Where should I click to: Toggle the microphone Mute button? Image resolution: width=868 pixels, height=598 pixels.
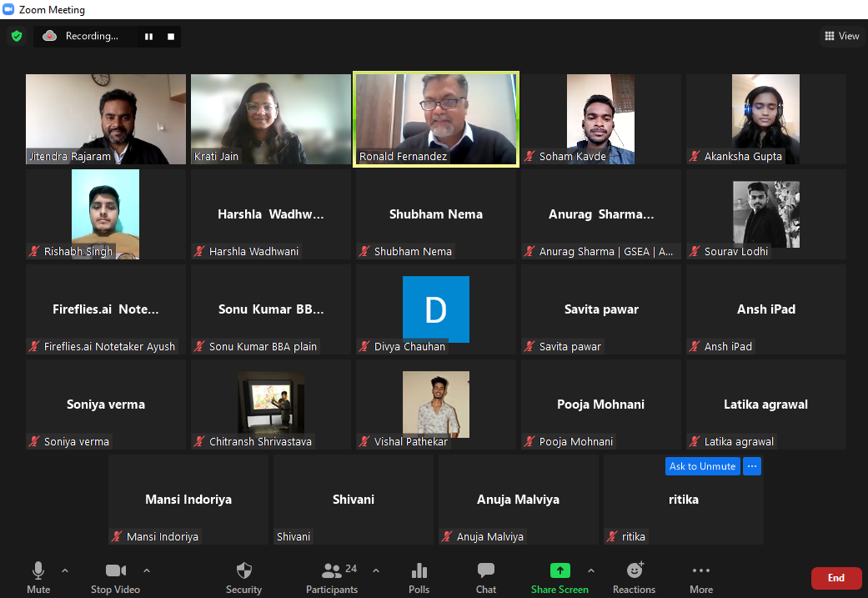38,577
